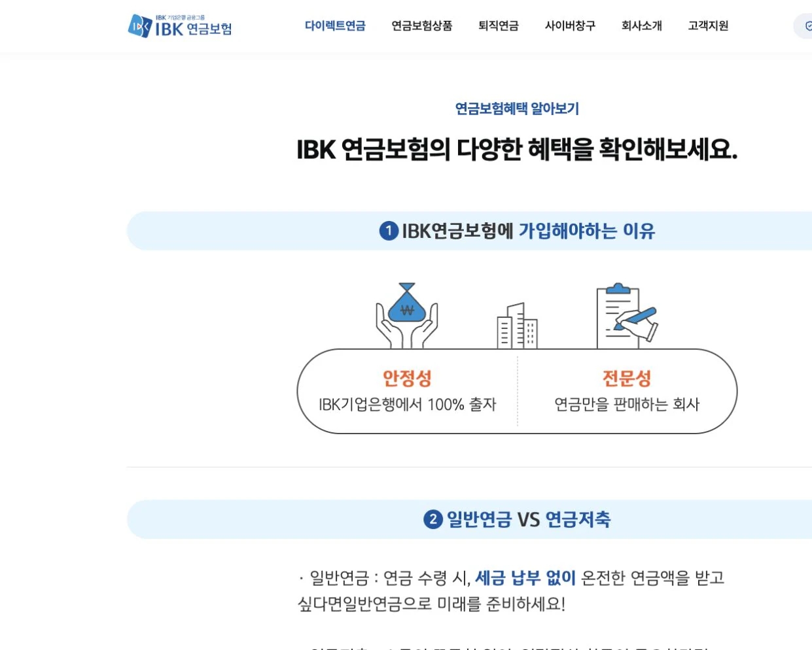Open the 퇴직연금 menu
The image size is (812, 650).
pos(499,26)
